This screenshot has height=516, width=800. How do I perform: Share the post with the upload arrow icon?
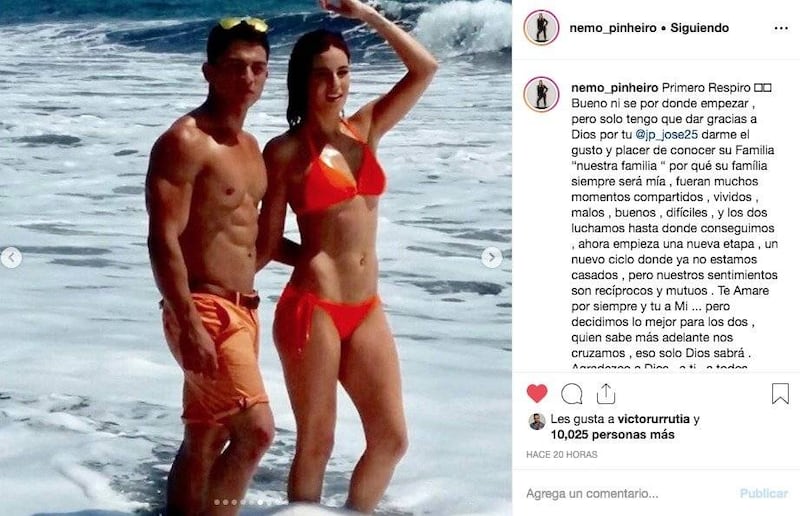click(606, 394)
